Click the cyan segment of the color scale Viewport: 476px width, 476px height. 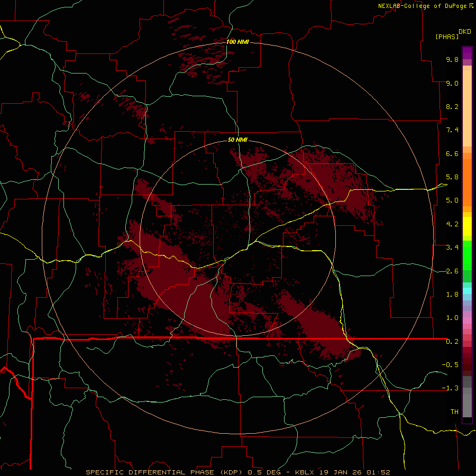467,291
